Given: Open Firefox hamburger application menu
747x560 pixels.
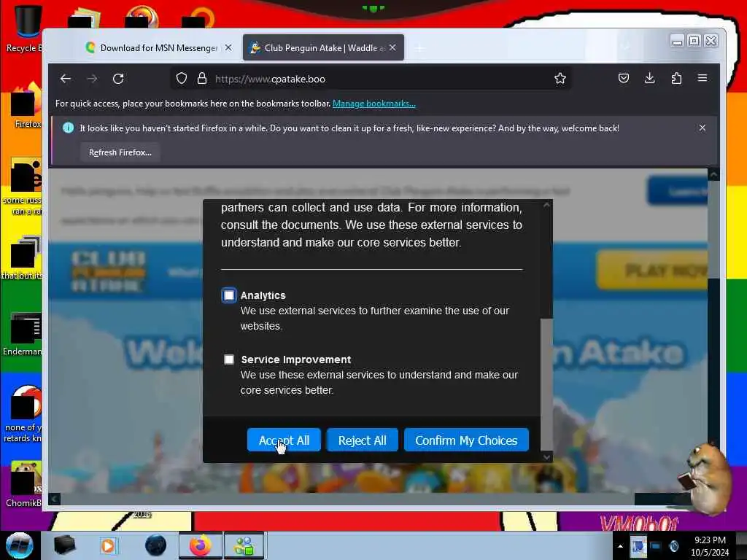Looking at the screenshot, I should 703,78.
